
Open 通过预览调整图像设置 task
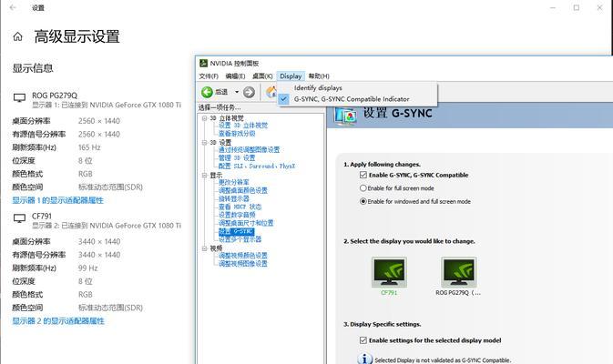click(249, 149)
